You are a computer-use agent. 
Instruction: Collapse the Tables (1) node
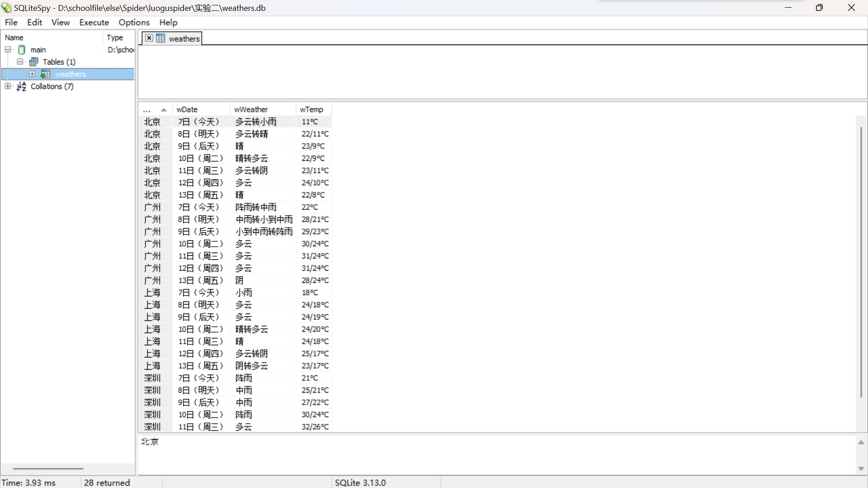tap(20, 62)
